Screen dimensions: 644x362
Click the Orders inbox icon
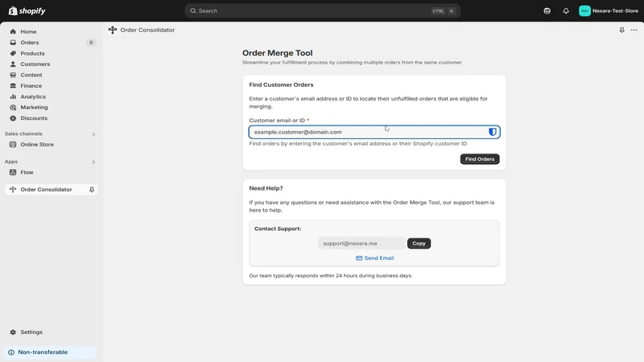13,43
